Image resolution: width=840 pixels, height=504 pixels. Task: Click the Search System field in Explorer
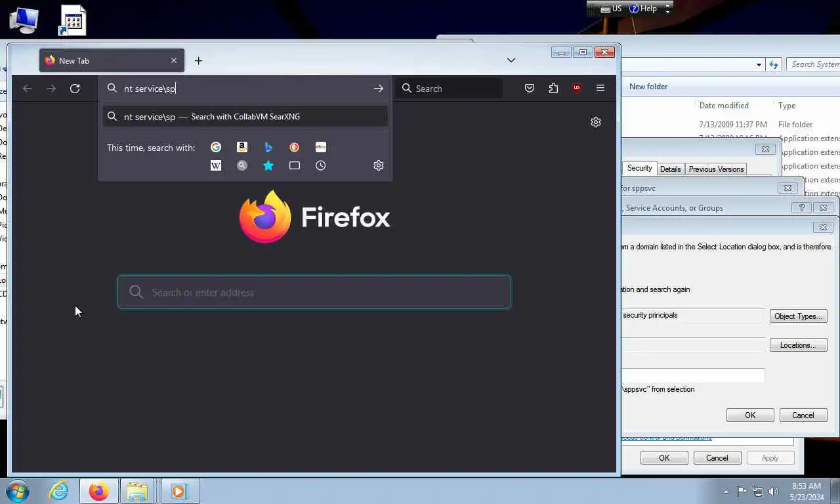click(813, 64)
